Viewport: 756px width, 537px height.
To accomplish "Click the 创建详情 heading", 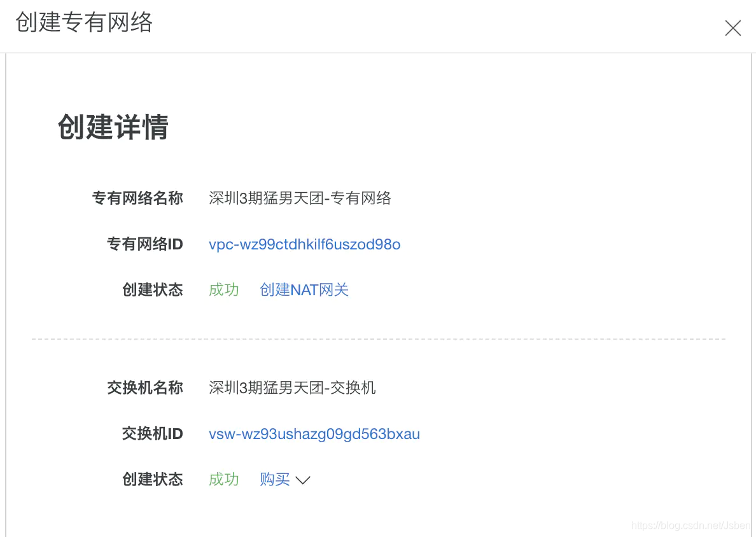I will pos(113,127).
